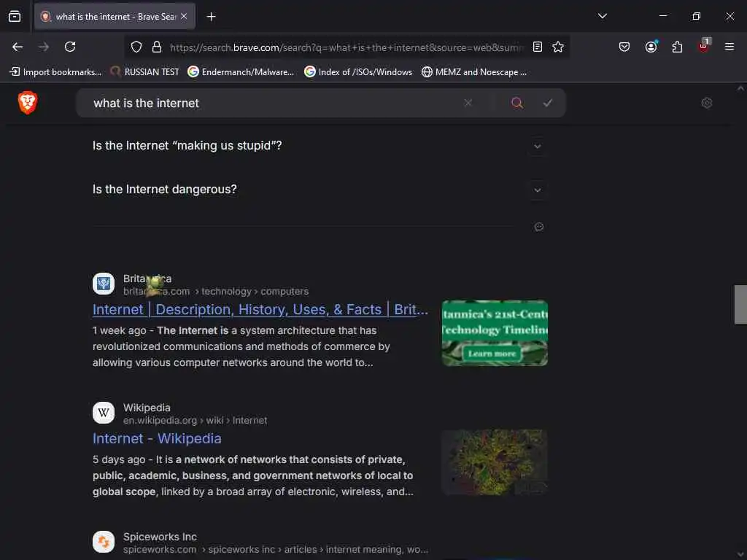Click scrollbar up arrow
Screen dimensions: 747x560
[740, 88]
